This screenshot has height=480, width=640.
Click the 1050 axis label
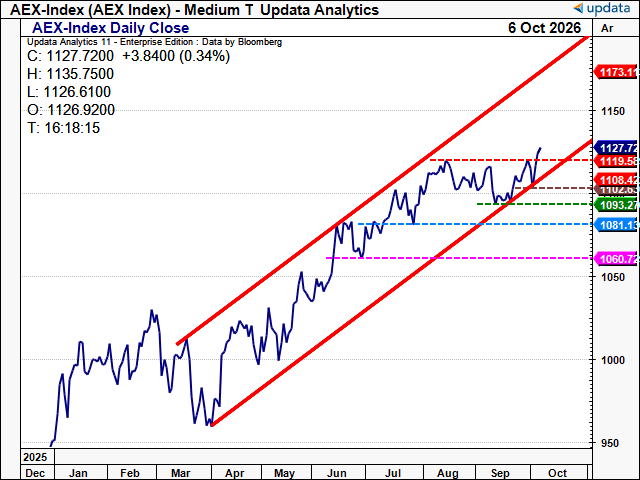(613, 277)
